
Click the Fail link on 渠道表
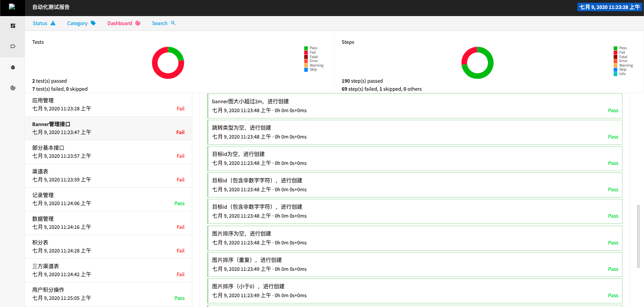coord(180,179)
